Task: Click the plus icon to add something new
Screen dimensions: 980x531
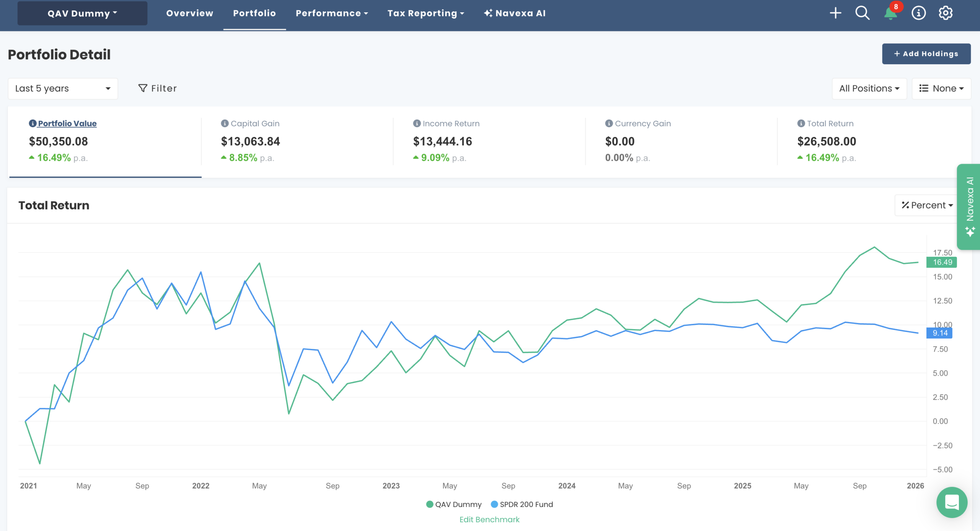Action: pos(835,13)
